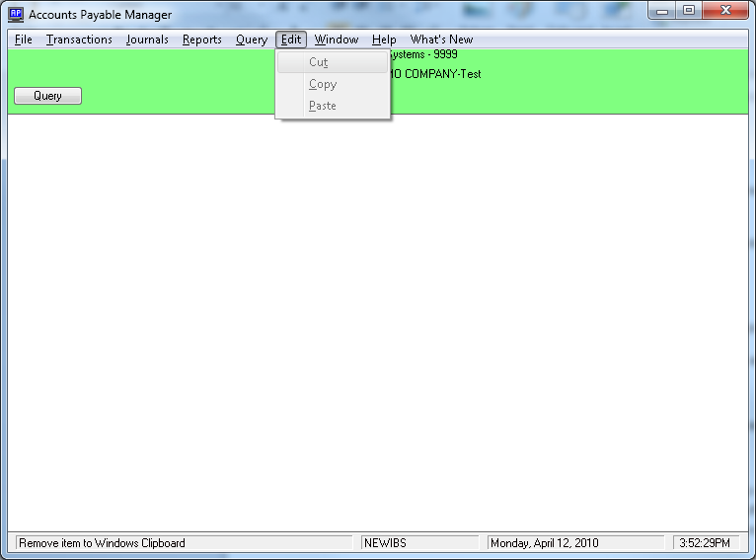Minimize the Accounts Payable Manager window
Image resolution: width=756 pixels, height=560 pixels.
[x=661, y=11]
